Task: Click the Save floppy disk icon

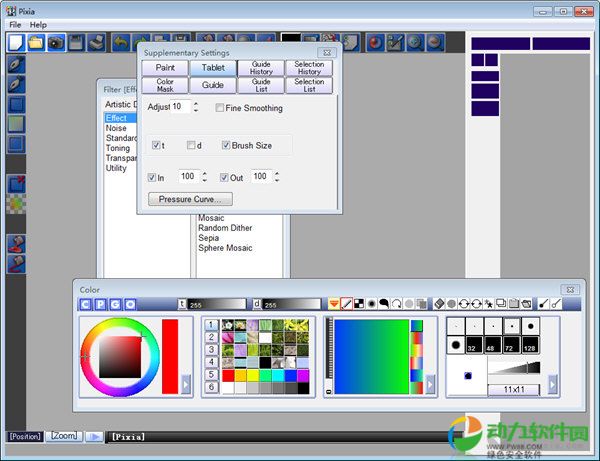Action: [x=77, y=42]
